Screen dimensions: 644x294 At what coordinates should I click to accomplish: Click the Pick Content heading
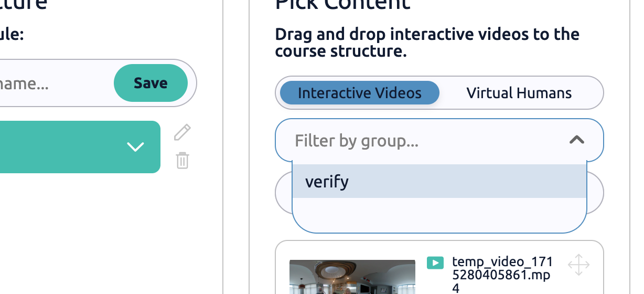[342, 4]
